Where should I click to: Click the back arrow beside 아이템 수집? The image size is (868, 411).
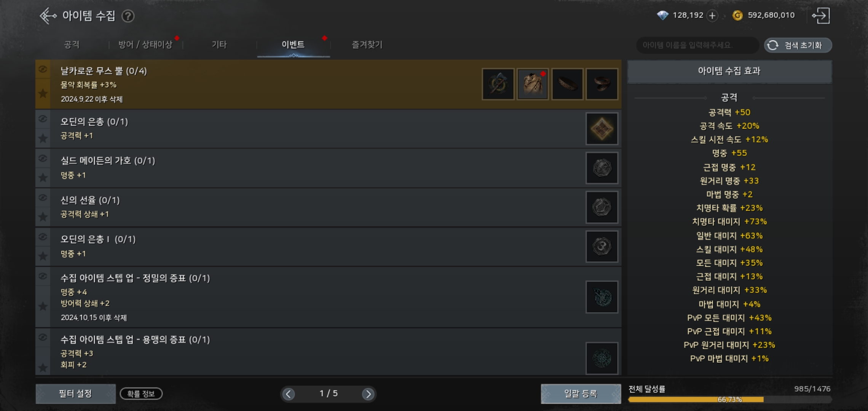click(x=48, y=16)
